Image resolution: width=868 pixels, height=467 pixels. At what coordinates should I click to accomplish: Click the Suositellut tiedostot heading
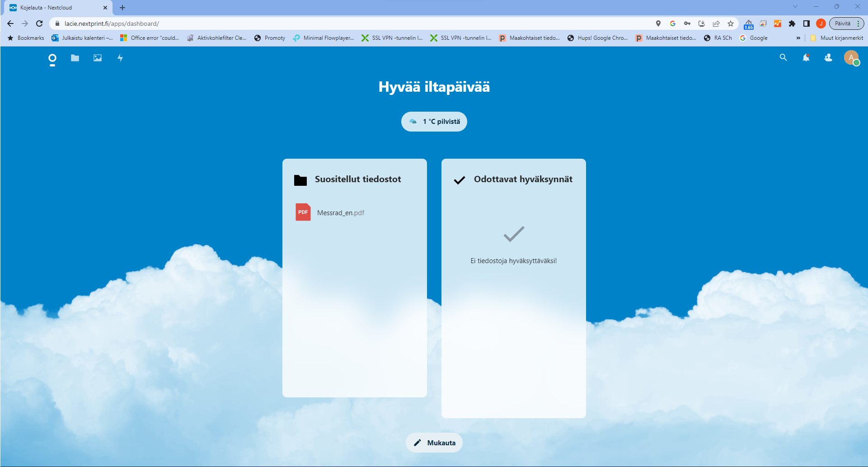coord(358,179)
